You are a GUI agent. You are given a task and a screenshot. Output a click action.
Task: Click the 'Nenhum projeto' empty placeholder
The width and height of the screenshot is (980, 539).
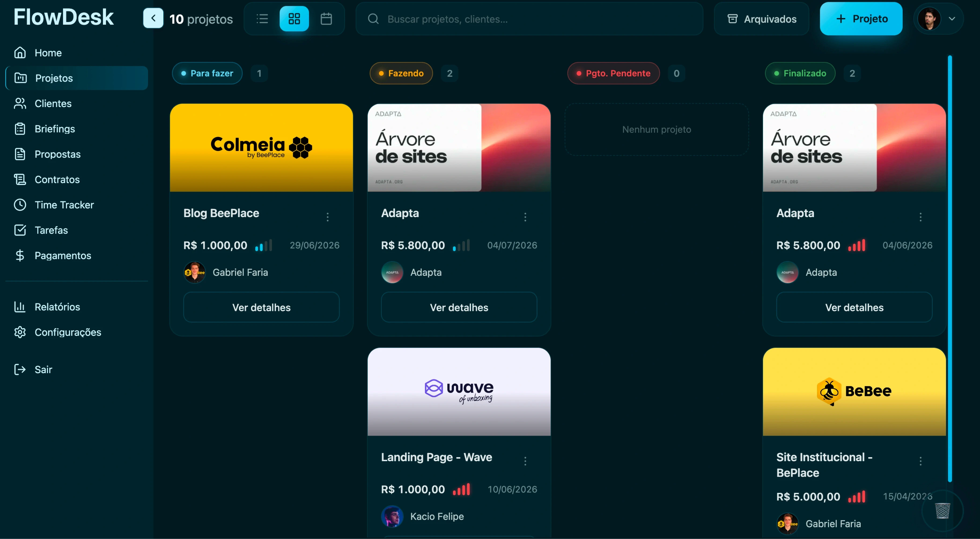[x=656, y=129]
